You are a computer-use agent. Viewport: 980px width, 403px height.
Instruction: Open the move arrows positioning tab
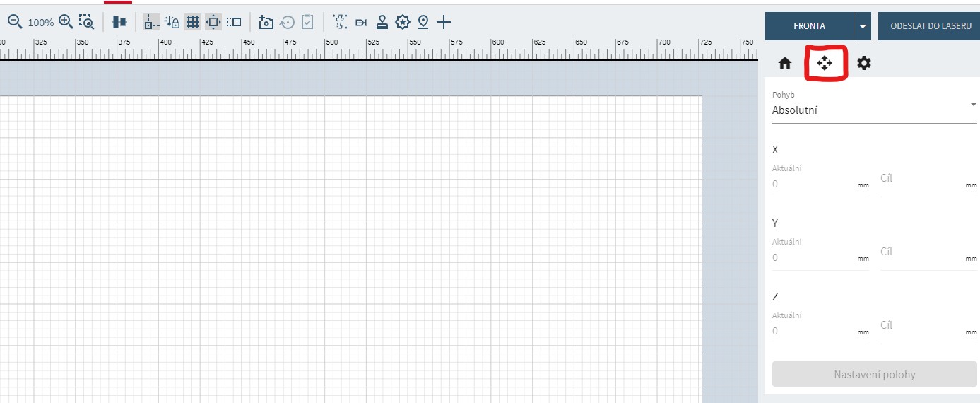tap(824, 63)
